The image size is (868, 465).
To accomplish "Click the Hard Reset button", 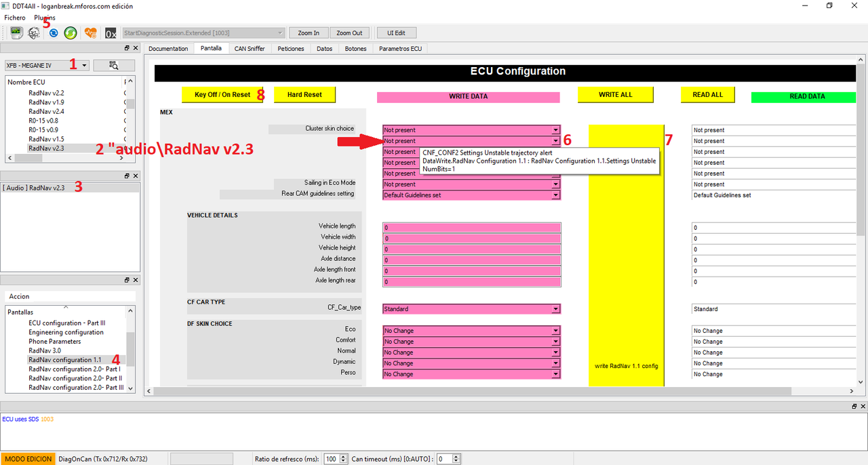I will tap(304, 95).
